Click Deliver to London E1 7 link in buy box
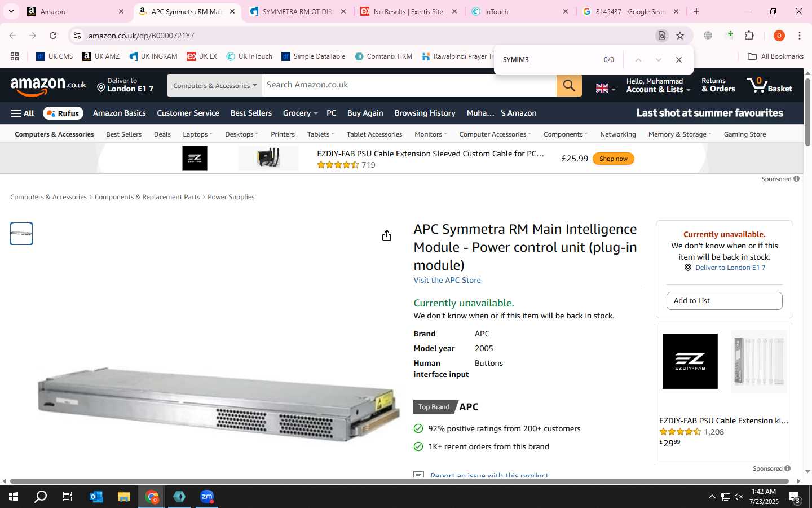The height and width of the screenshot is (508, 812). pyautogui.click(x=730, y=268)
